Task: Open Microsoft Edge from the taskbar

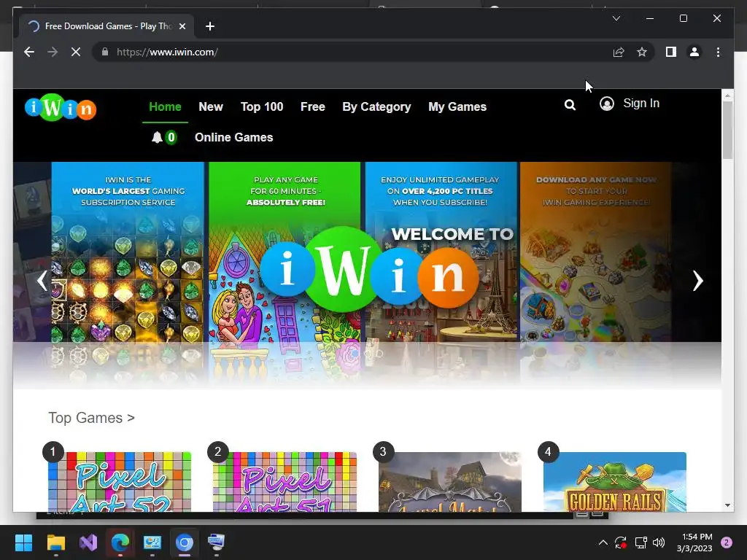Action: [120, 542]
